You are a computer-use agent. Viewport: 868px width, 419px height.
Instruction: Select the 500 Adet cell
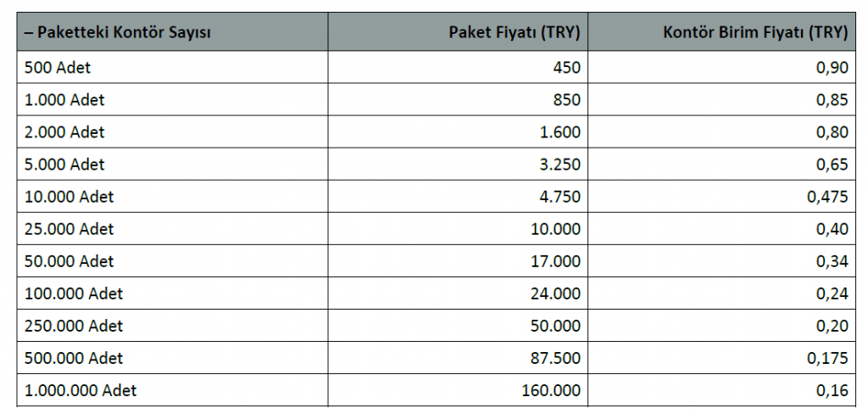coord(172,68)
